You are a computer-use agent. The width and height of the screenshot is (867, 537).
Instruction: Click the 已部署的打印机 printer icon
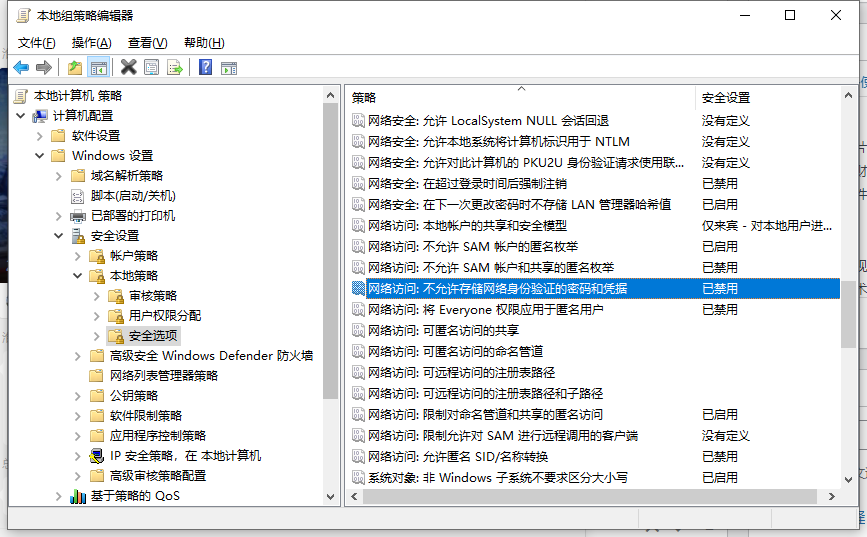[x=78, y=216]
